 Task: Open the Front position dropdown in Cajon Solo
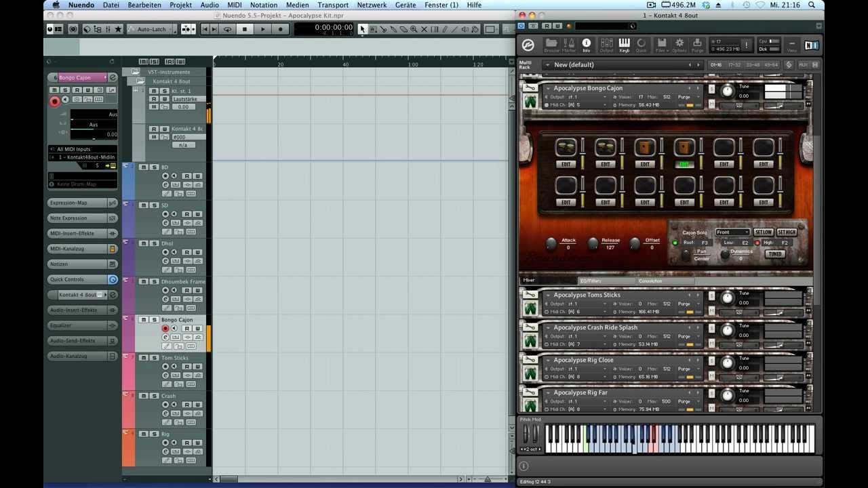pos(732,232)
